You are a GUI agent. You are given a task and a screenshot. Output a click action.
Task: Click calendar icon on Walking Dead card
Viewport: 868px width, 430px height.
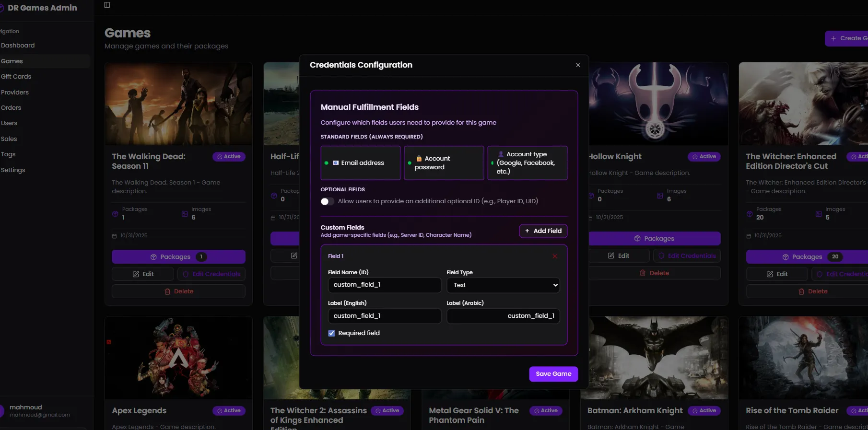click(x=114, y=236)
